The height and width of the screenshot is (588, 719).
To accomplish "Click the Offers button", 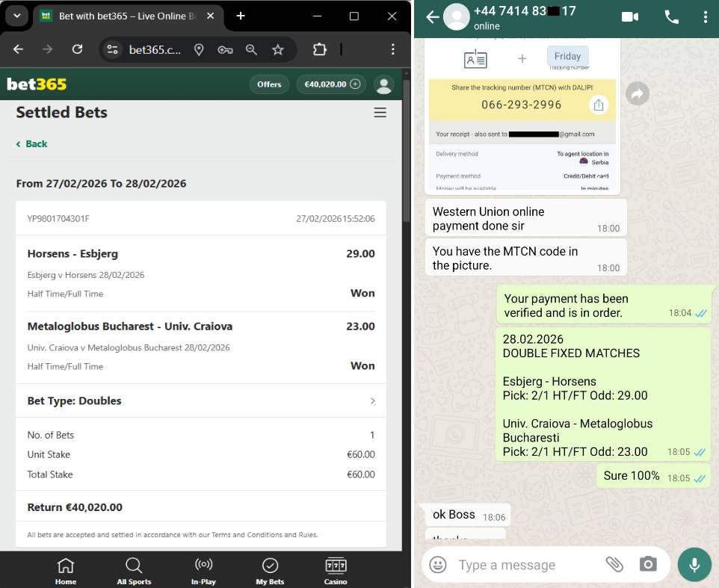I will [x=269, y=84].
